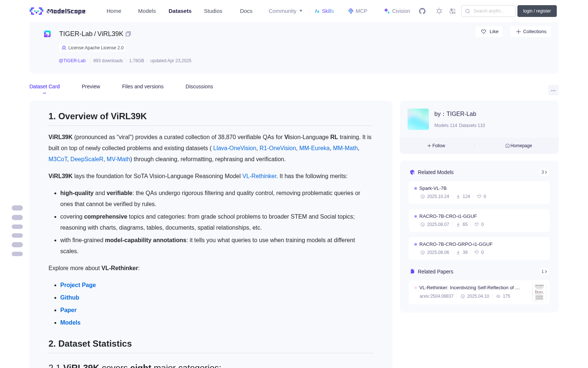
Task: Click the TIGER-Lab dataset avatar icon
Action: (x=47, y=34)
